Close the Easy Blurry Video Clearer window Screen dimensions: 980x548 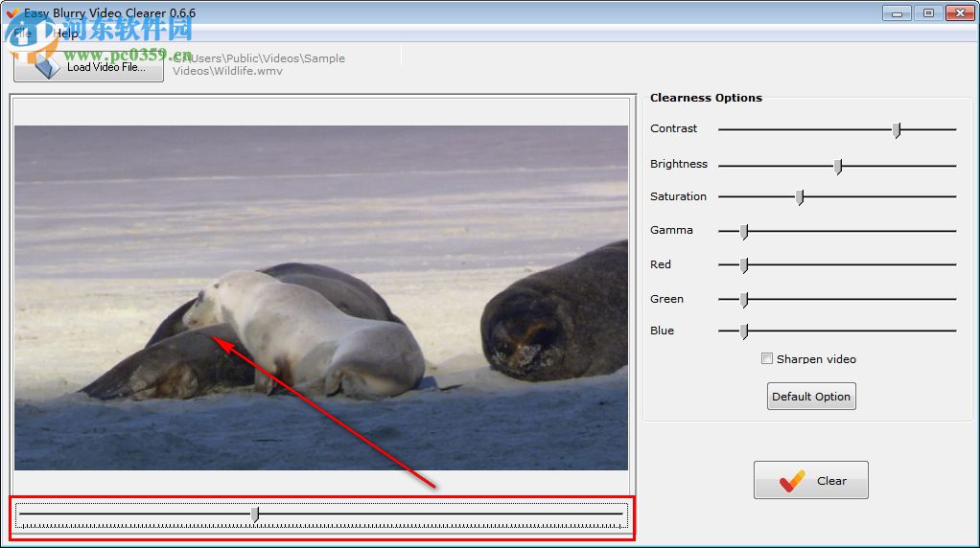point(960,12)
